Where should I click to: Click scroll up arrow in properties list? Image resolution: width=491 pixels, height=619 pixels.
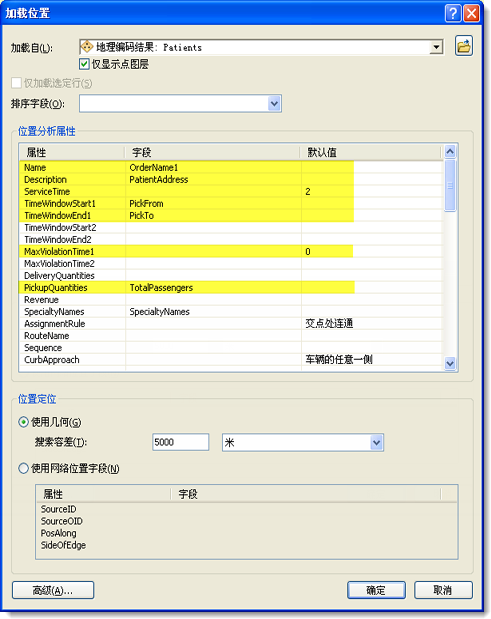pos(450,152)
